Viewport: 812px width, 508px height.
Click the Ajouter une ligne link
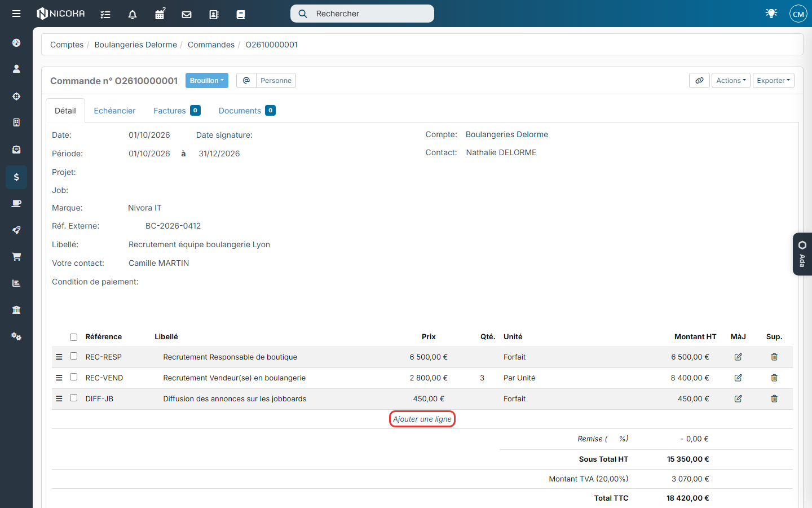(x=422, y=419)
